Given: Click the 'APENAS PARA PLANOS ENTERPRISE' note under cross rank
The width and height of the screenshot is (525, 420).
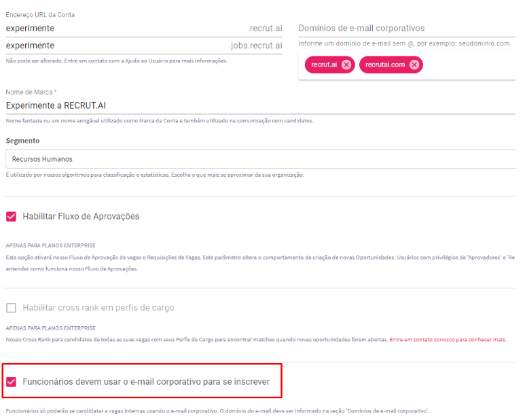Looking at the screenshot, I should pyautogui.click(x=50, y=328).
